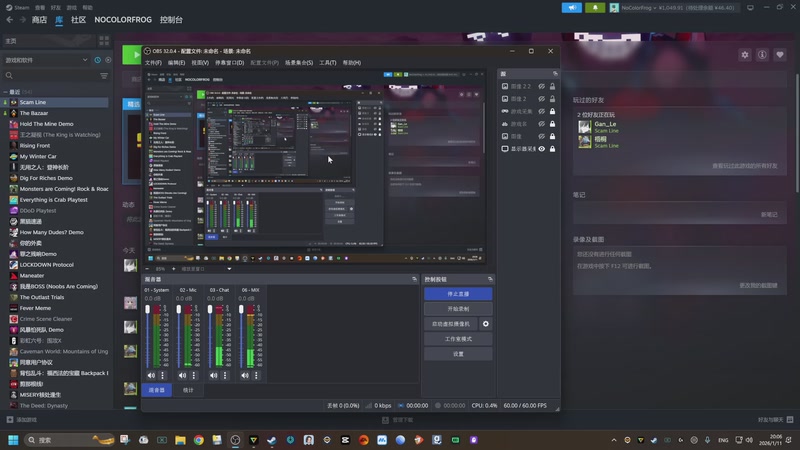The width and height of the screenshot is (800, 450).
Task: Open Steam game info icon
Action: pyautogui.click(x=762, y=55)
